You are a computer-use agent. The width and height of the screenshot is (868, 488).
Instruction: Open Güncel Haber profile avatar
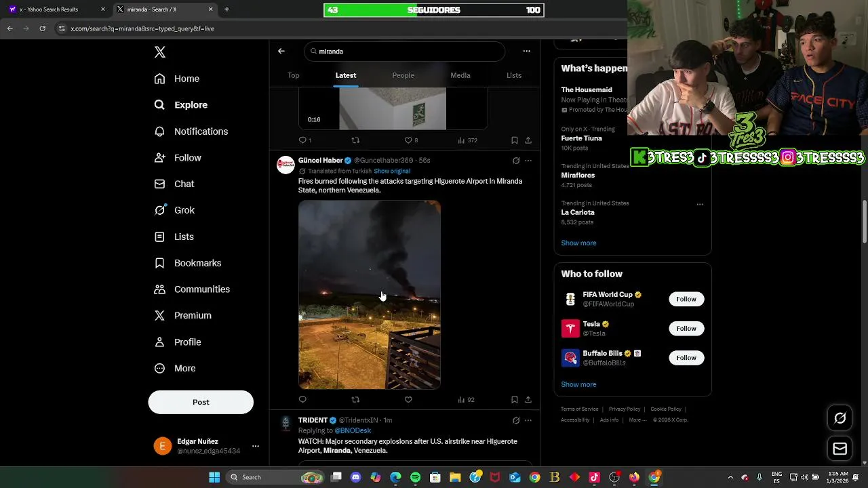tap(285, 165)
